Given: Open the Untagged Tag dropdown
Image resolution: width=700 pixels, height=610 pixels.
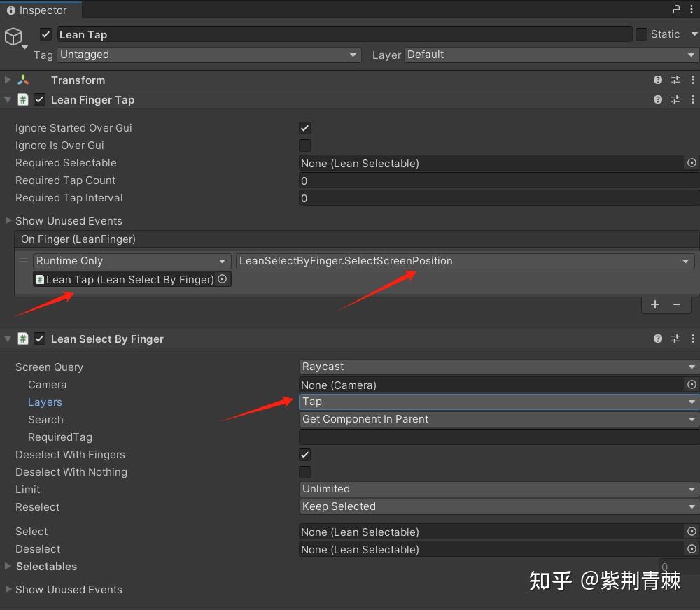Looking at the screenshot, I should 208,55.
